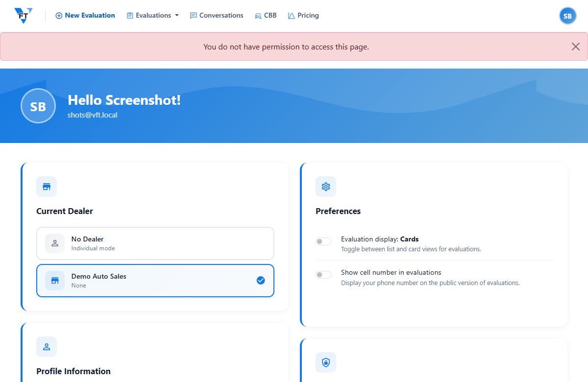Viewport: 588px width, 382px height.
Task: Click the Demo Auto Sales checkmark icon
Action: click(261, 281)
